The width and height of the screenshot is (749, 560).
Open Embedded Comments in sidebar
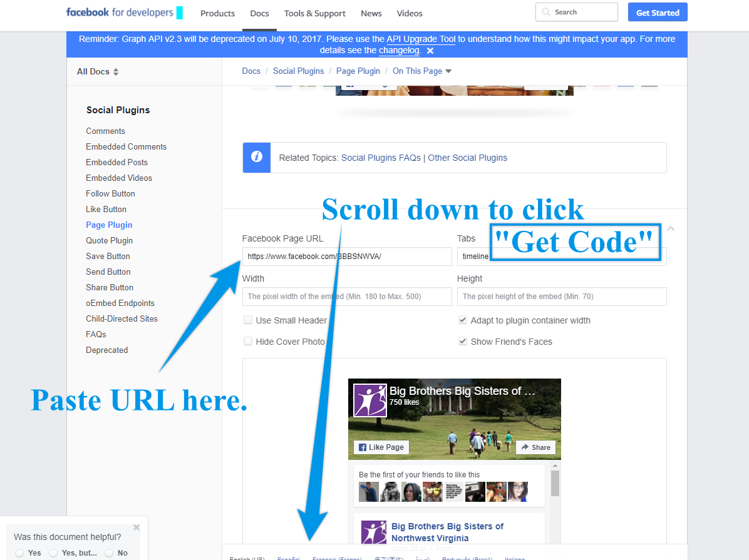pos(126,146)
